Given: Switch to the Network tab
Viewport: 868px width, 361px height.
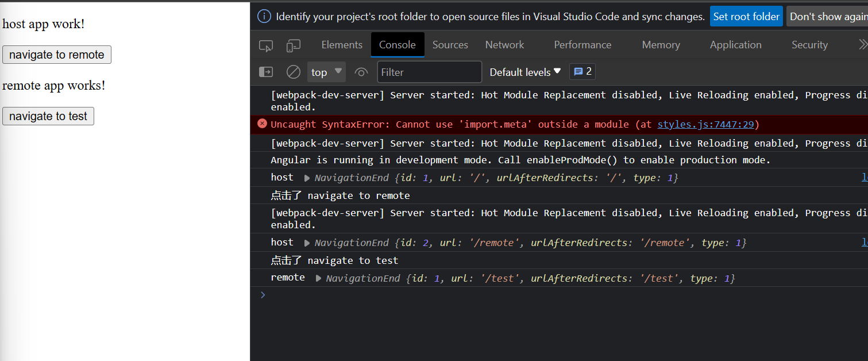Looking at the screenshot, I should pyautogui.click(x=504, y=45).
